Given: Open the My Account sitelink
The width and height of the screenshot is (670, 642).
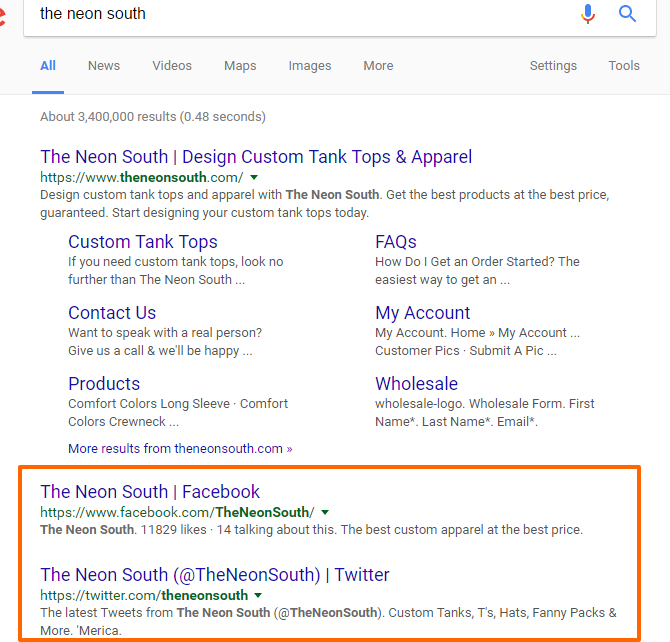Looking at the screenshot, I should click(x=422, y=313).
